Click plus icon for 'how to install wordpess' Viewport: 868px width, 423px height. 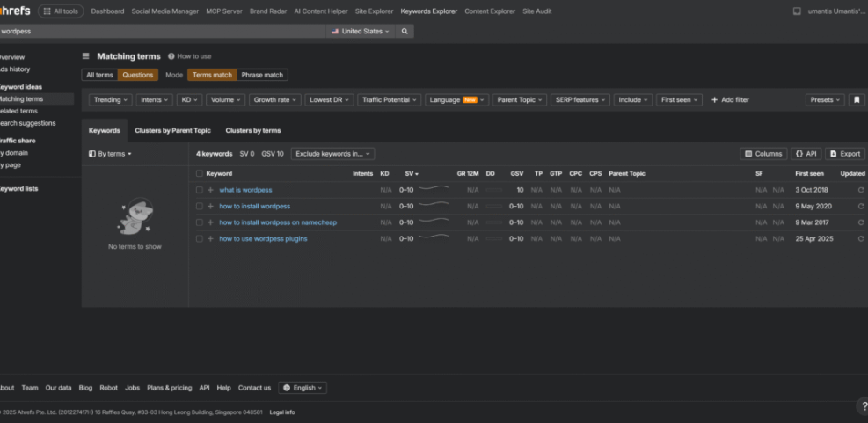[x=210, y=206]
